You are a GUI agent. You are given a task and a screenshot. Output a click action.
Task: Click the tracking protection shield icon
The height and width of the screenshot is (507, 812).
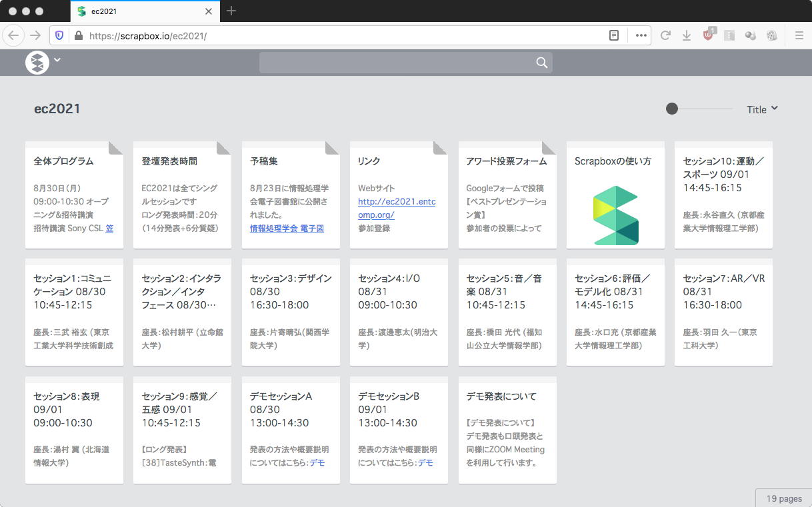59,35
